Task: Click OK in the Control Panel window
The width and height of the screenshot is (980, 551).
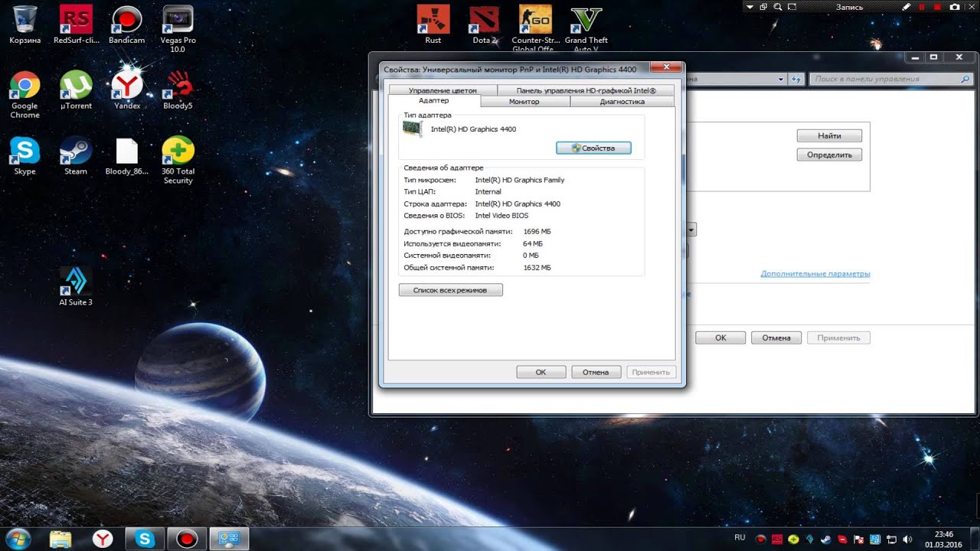Action: [720, 337]
